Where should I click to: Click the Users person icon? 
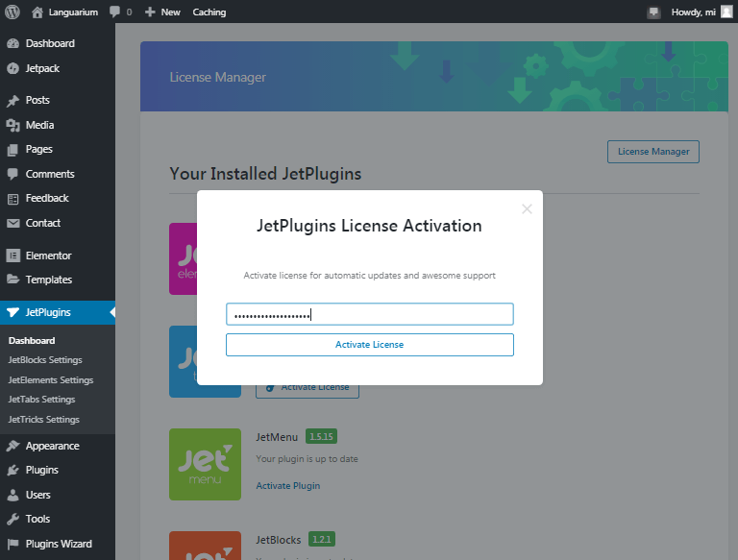click(13, 495)
